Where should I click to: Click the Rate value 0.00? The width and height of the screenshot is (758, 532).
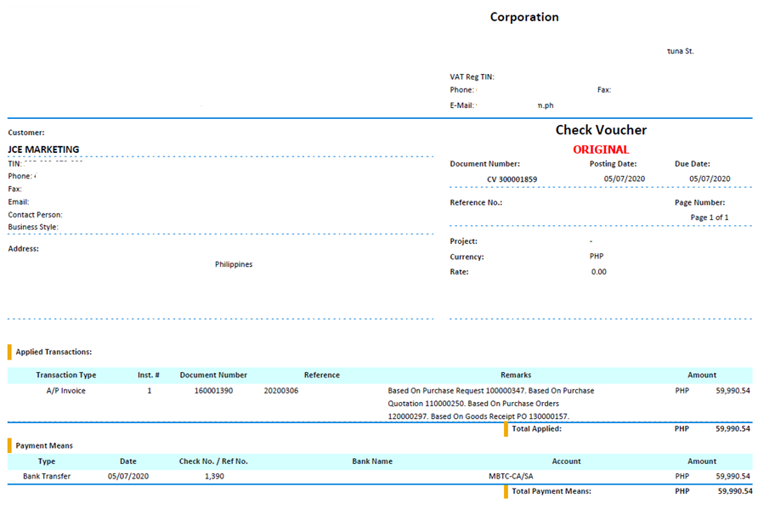(x=598, y=272)
